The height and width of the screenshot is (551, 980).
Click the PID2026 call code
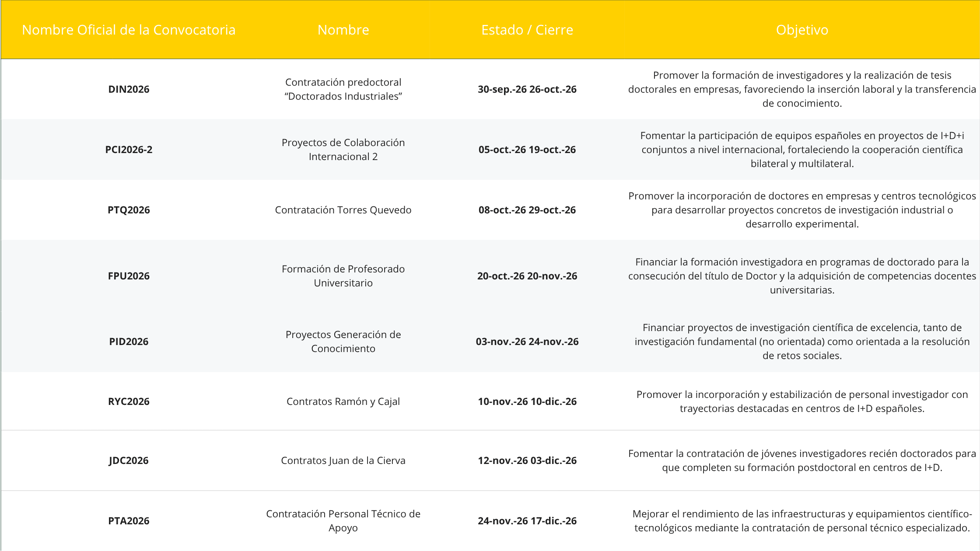[129, 342]
